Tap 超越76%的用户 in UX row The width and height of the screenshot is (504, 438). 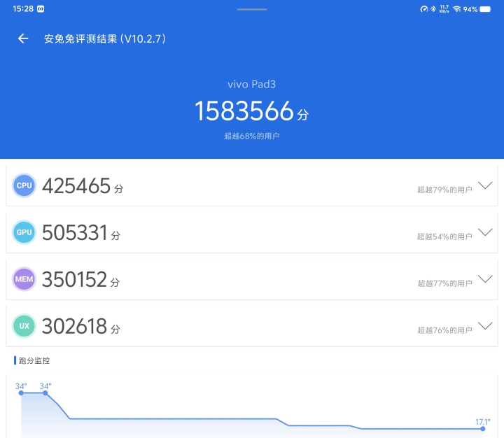[444, 330]
